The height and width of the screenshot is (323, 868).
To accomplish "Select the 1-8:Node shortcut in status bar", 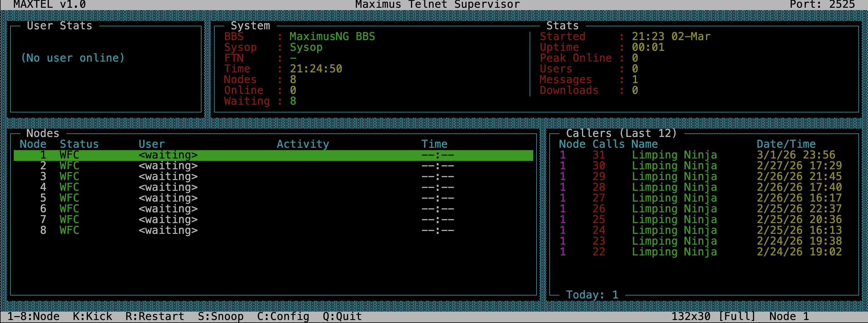I will click(33, 316).
